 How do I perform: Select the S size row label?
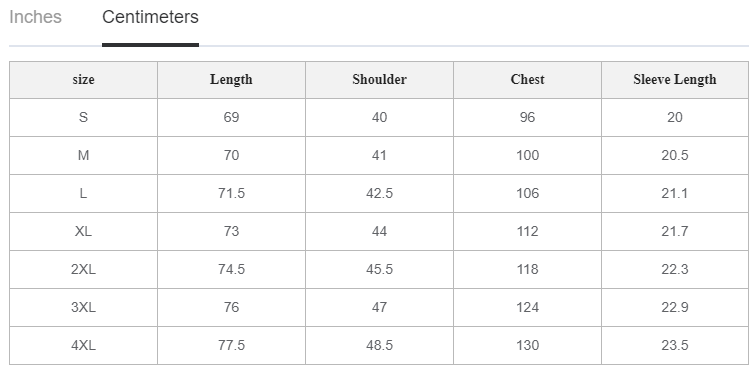[83, 117]
